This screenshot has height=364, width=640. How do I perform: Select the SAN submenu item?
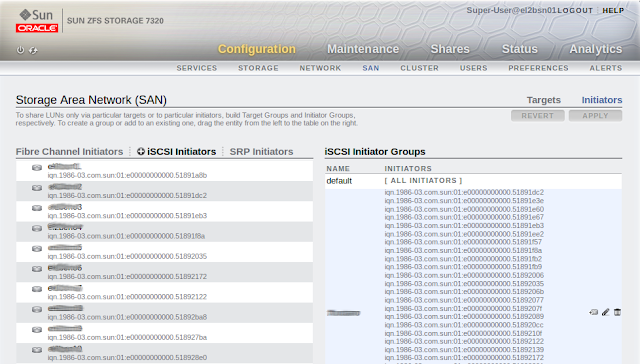coord(371,68)
